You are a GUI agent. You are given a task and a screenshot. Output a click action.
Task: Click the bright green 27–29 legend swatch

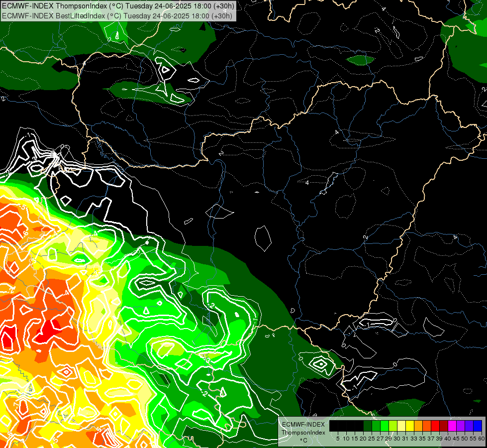[x=385, y=426]
